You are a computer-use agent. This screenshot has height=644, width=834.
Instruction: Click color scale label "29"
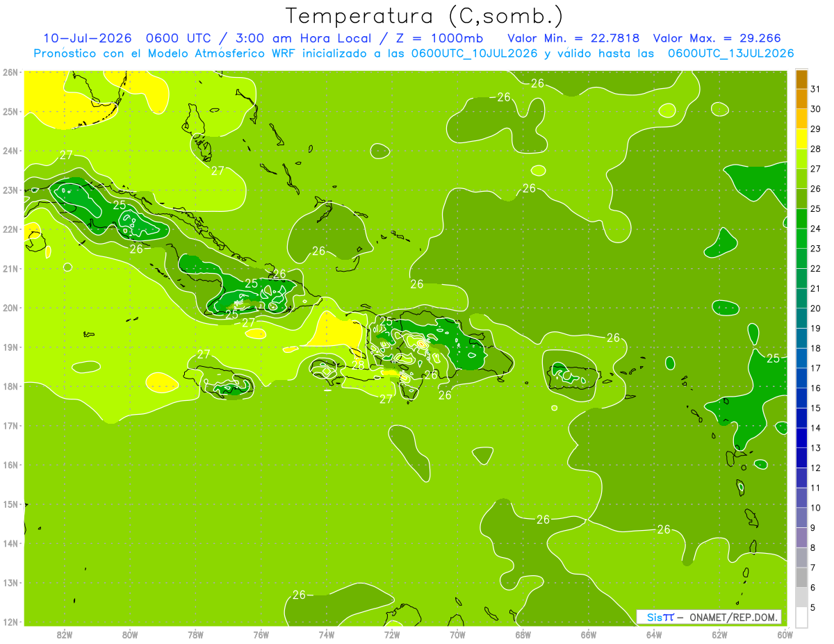(x=815, y=129)
